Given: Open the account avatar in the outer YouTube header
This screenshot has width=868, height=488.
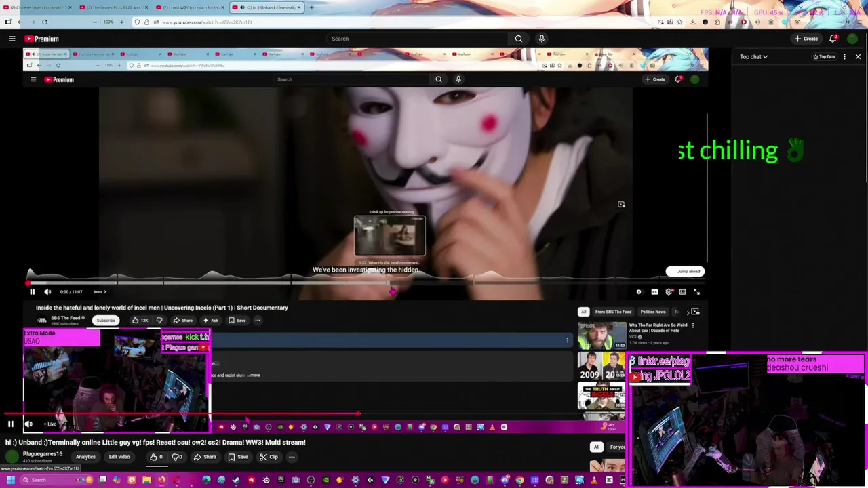Looking at the screenshot, I should point(852,39).
